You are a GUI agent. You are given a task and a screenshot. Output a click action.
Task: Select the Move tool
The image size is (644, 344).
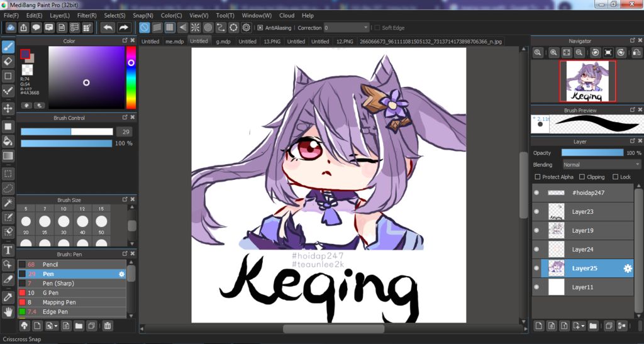8,108
